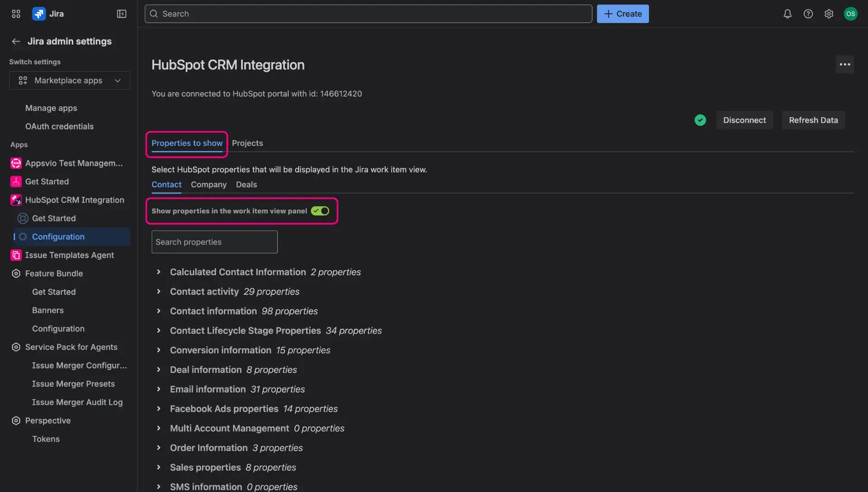Click the green connection status indicator
The width and height of the screenshot is (868, 492).
coord(700,120)
